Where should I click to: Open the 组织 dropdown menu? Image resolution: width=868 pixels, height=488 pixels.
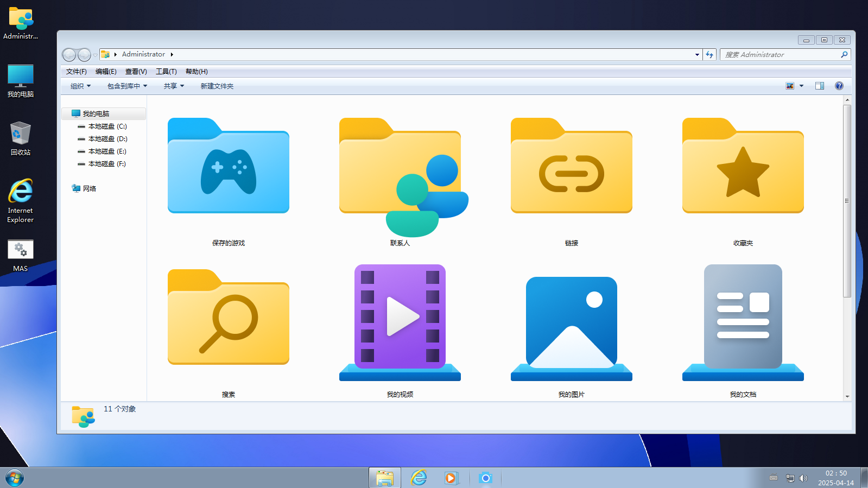[x=80, y=86]
